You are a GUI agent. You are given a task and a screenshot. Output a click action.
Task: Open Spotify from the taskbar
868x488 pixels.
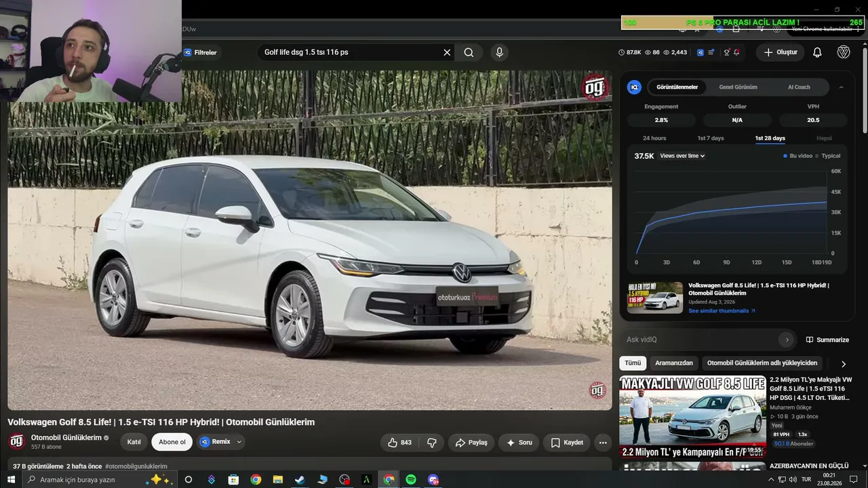[411, 480]
